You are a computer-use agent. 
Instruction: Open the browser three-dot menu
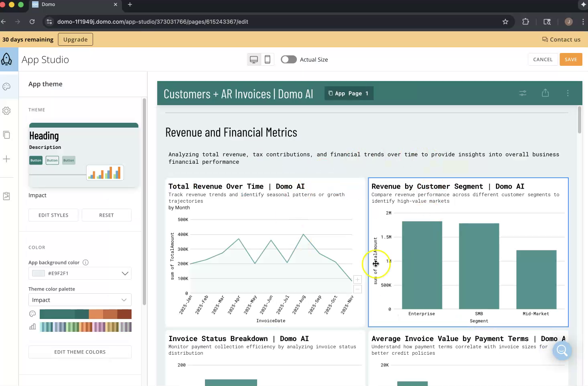(583, 22)
